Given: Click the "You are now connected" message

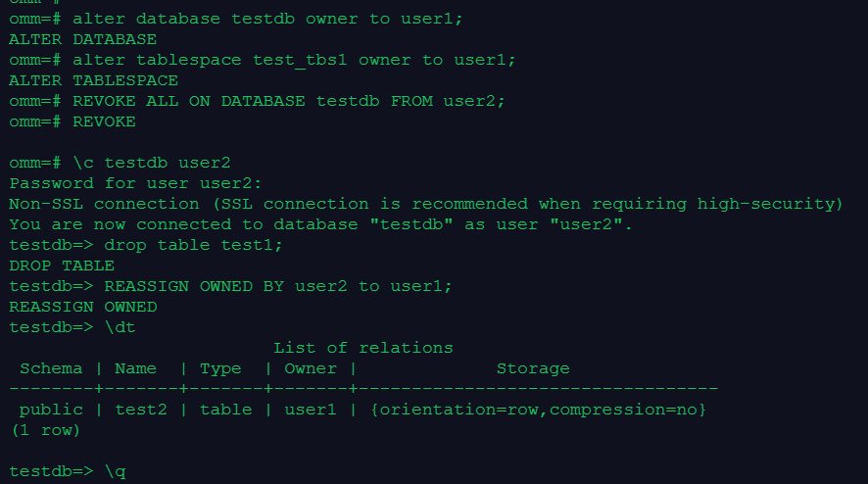Looking at the screenshot, I should [x=321, y=224].
